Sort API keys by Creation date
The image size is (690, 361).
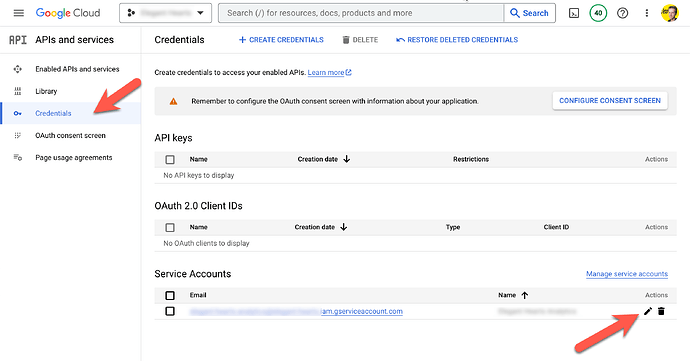coord(323,159)
